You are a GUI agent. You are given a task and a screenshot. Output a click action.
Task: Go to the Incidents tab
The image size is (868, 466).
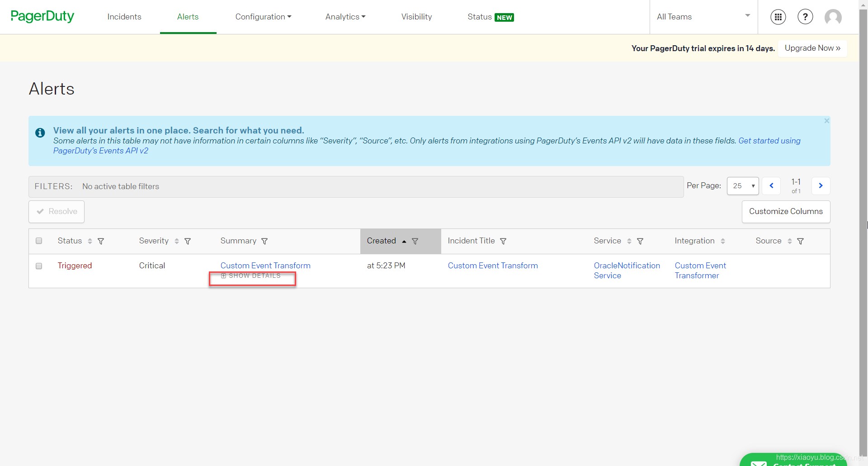click(124, 17)
